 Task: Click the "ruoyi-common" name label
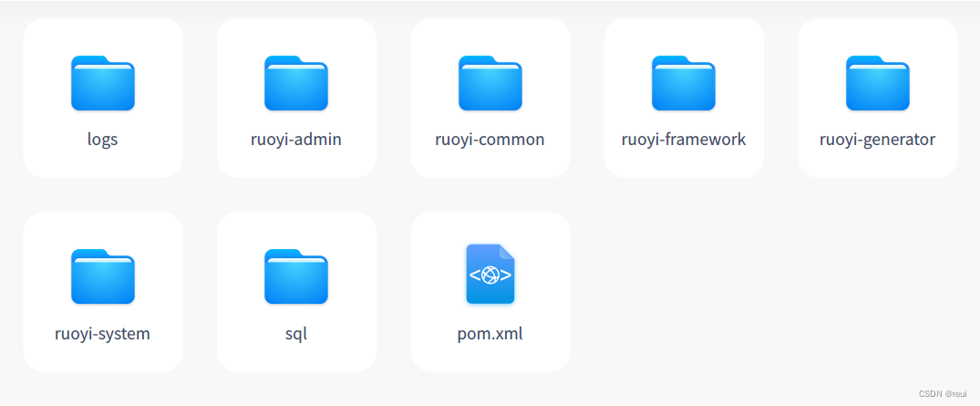pyautogui.click(x=490, y=140)
